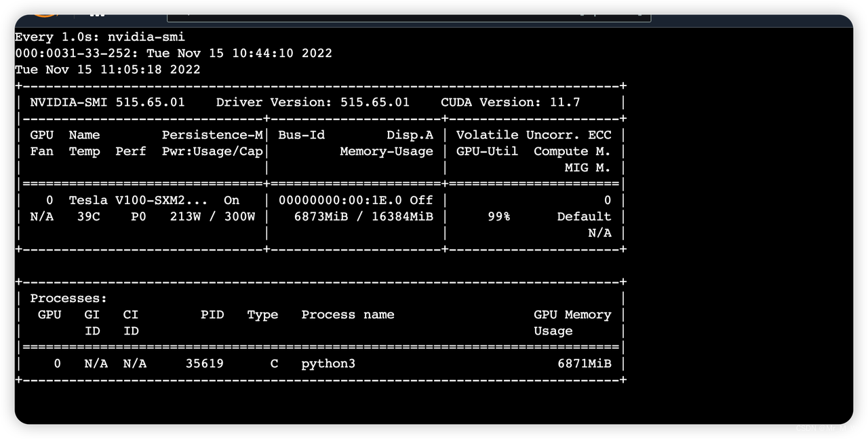
Task: Click the 'GPU-Util' column header
Action: [487, 151]
